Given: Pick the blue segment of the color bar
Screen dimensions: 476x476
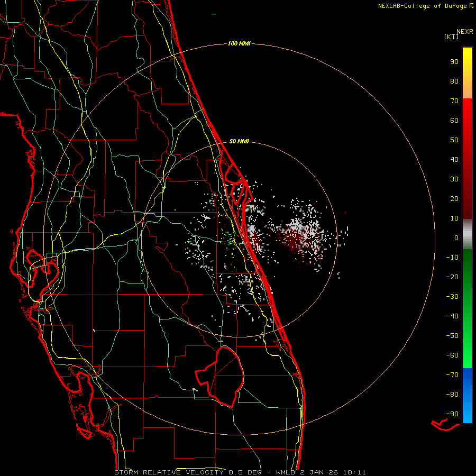Looking at the screenshot, I should 467,396.
